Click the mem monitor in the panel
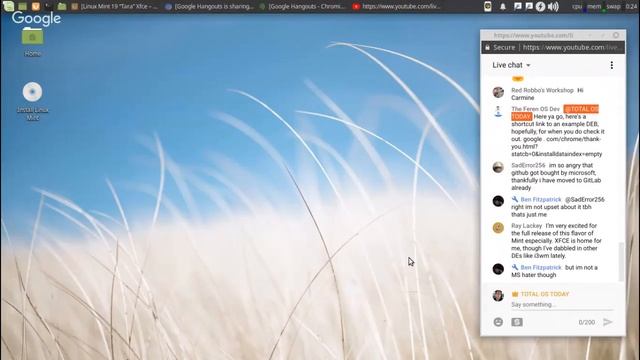Screen dimensions: 640x360 [594, 7]
